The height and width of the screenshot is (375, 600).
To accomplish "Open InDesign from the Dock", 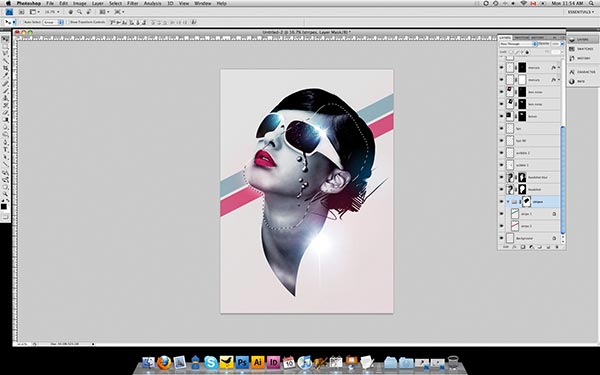I will [x=273, y=362].
